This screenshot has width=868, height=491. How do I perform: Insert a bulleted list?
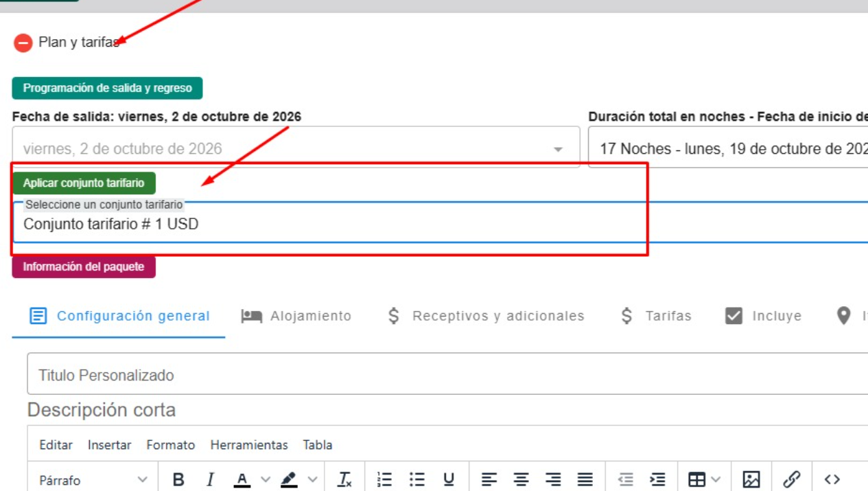417,479
